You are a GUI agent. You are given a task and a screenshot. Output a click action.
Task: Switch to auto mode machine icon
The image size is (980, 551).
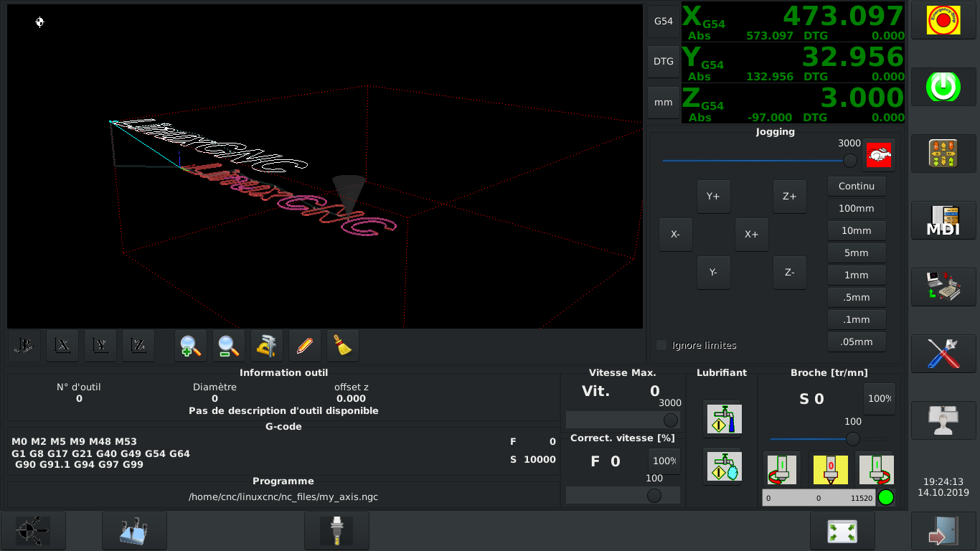coord(943,287)
